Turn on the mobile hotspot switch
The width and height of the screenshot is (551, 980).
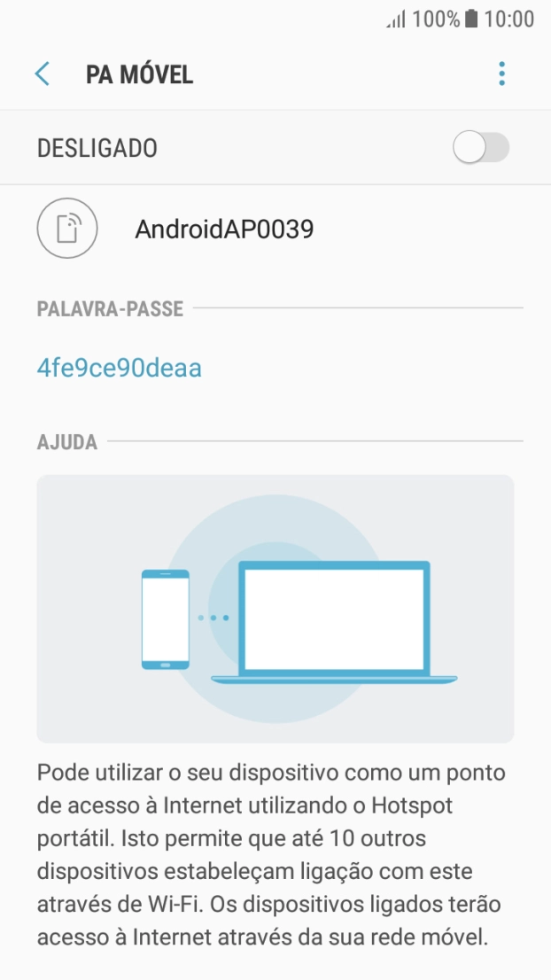[481, 148]
